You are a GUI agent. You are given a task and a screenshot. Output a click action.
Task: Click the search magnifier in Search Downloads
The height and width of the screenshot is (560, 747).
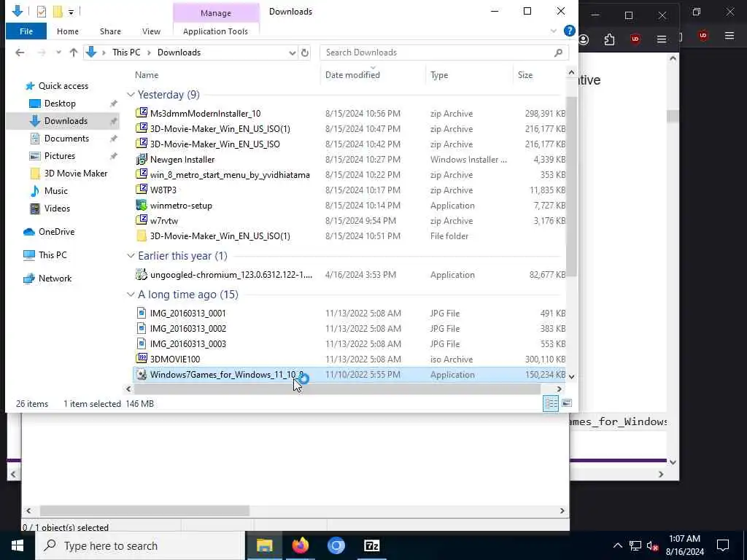pyautogui.click(x=558, y=52)
